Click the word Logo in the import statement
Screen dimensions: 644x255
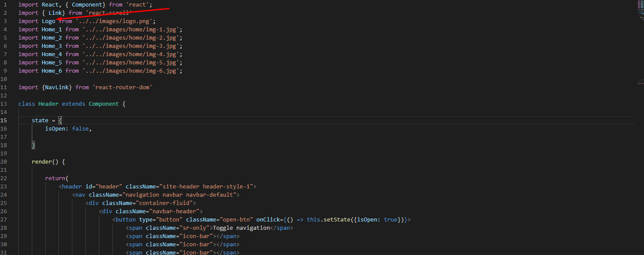tap(48, 21)
